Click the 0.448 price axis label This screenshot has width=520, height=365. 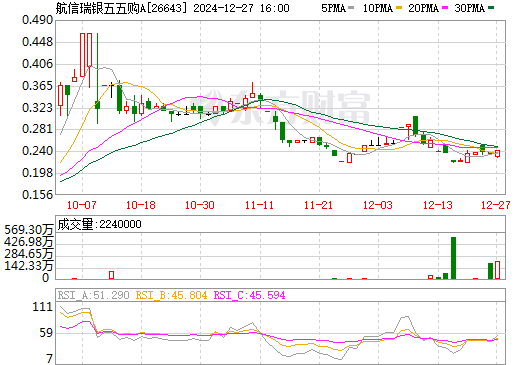click(x=37, y=42)
